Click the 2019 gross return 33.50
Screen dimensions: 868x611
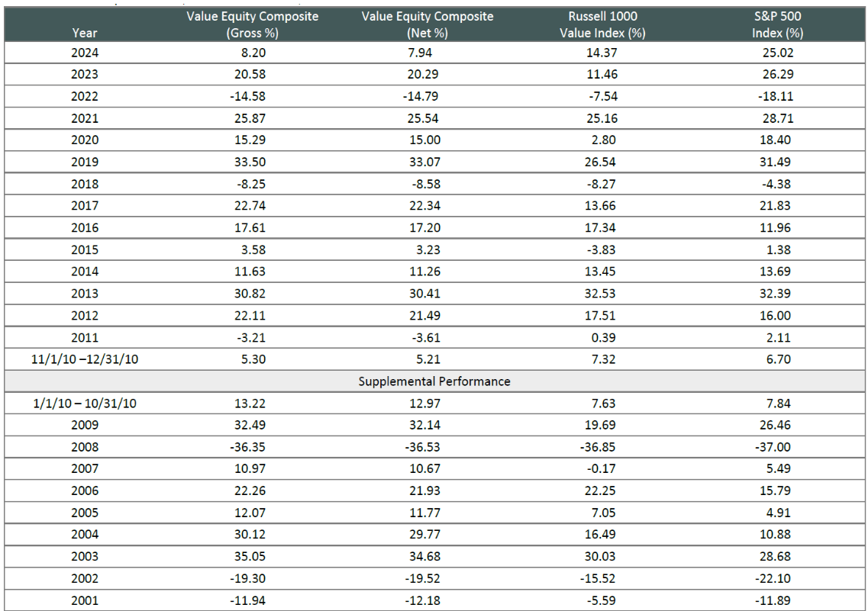[x=250, y=162]
